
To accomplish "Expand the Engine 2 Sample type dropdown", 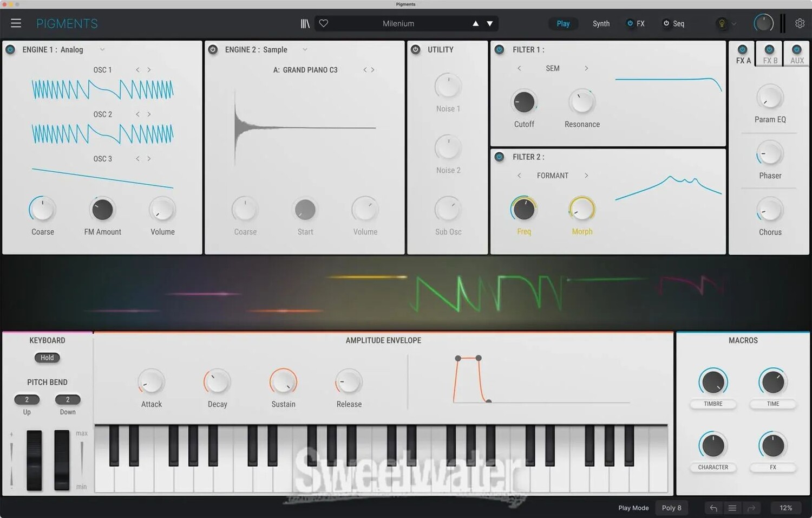I will tap(305, 49).
